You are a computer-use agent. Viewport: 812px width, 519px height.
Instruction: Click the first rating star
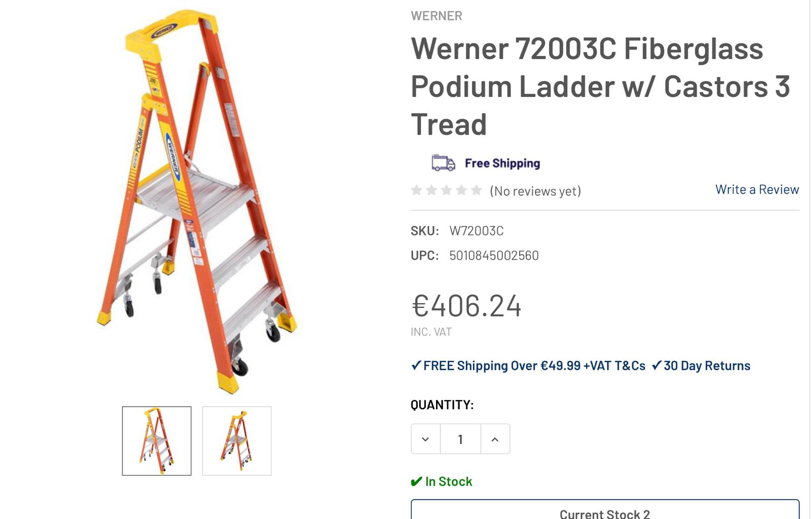(x=417, y=190)
